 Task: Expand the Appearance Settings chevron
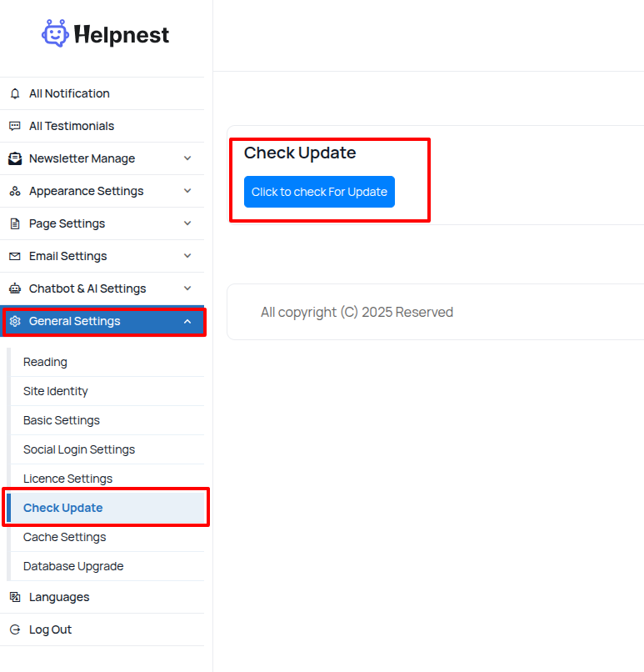[x=187, y=191]
